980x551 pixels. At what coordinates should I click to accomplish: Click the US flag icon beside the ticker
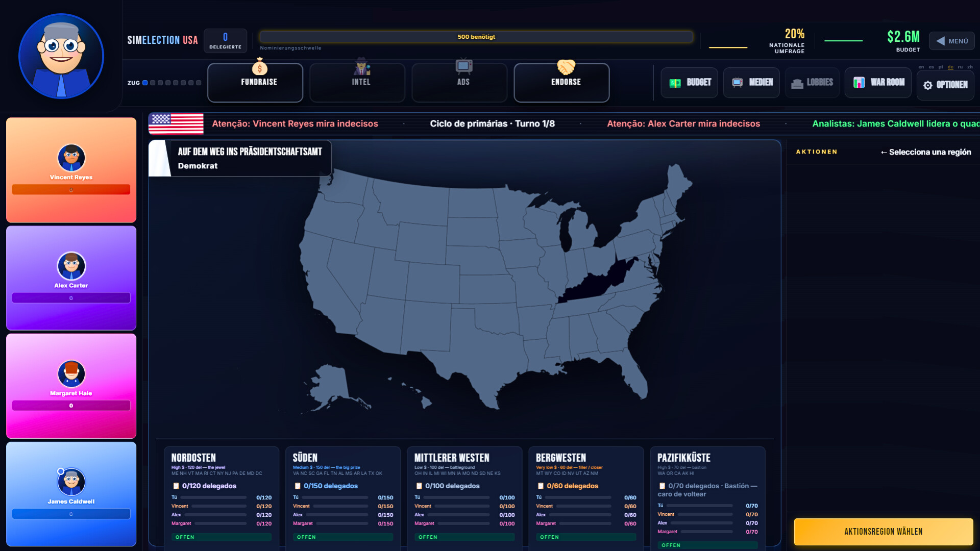pyautogui.click(x=176, y=124)
